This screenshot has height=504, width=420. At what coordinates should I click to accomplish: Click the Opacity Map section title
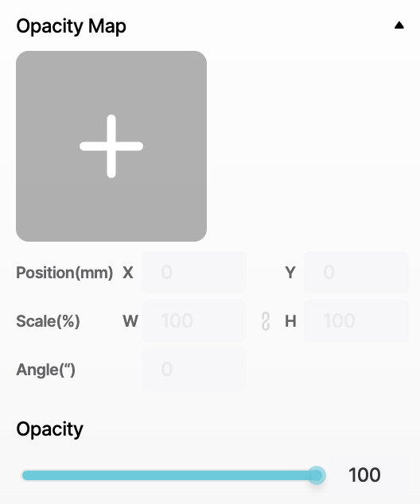(71, 26)
